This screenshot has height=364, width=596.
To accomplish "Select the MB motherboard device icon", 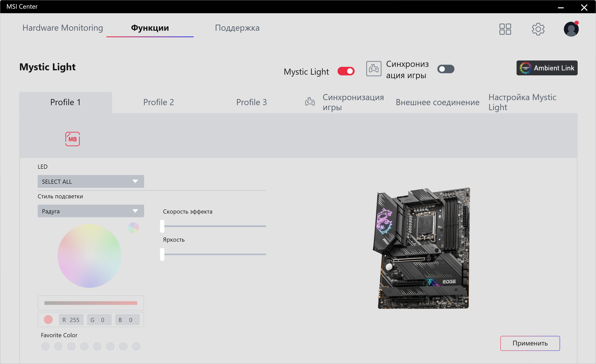I will point(72,139).
